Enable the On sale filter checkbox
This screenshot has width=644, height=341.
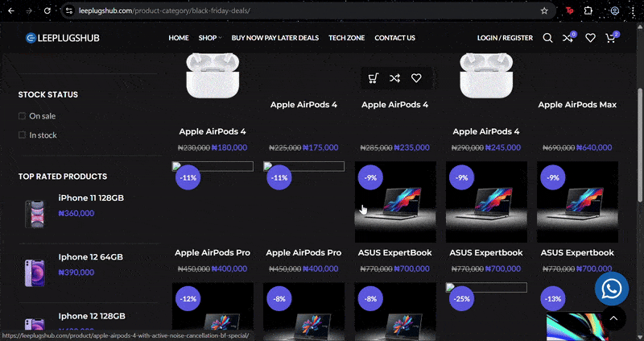(x=22, y=116)
